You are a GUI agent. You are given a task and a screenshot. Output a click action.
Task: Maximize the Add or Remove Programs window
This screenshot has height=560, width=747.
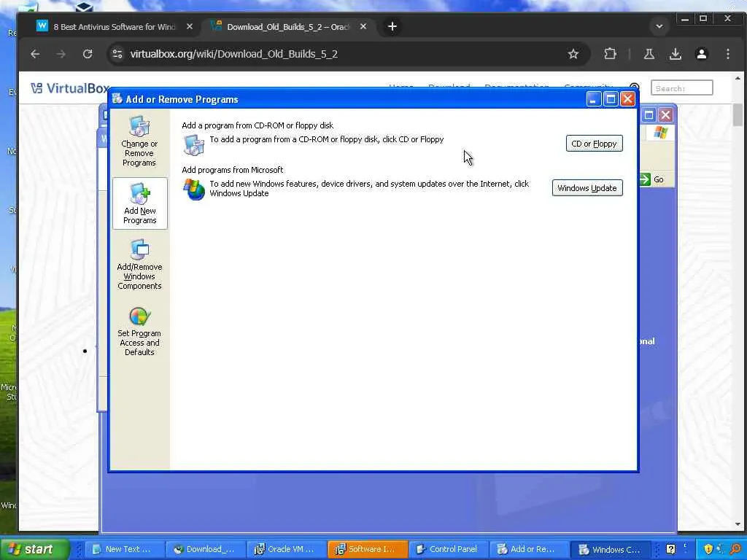(x=611, y=99)
